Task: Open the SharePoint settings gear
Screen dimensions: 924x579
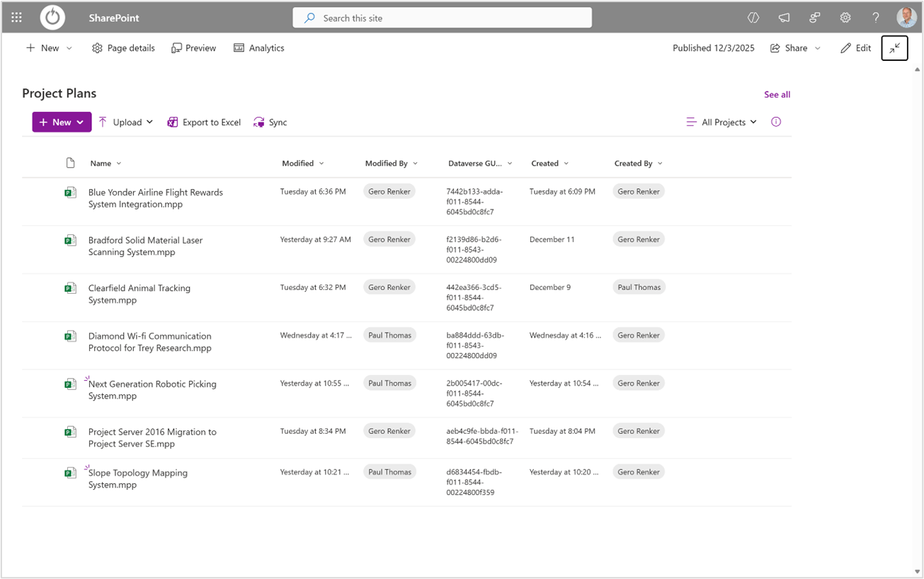Action: tap(845, 17)
